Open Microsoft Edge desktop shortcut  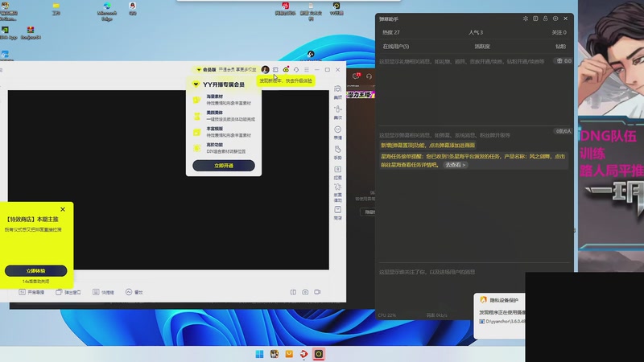coord(107,11)
